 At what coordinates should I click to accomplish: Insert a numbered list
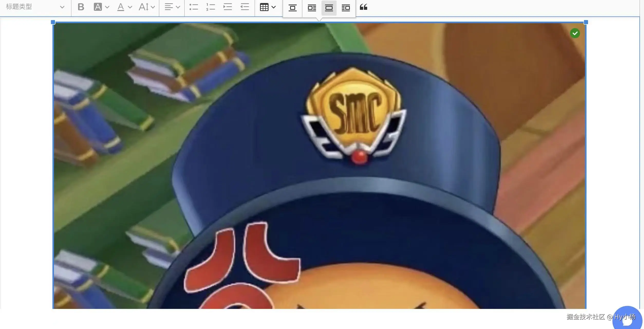click(211, 7)
